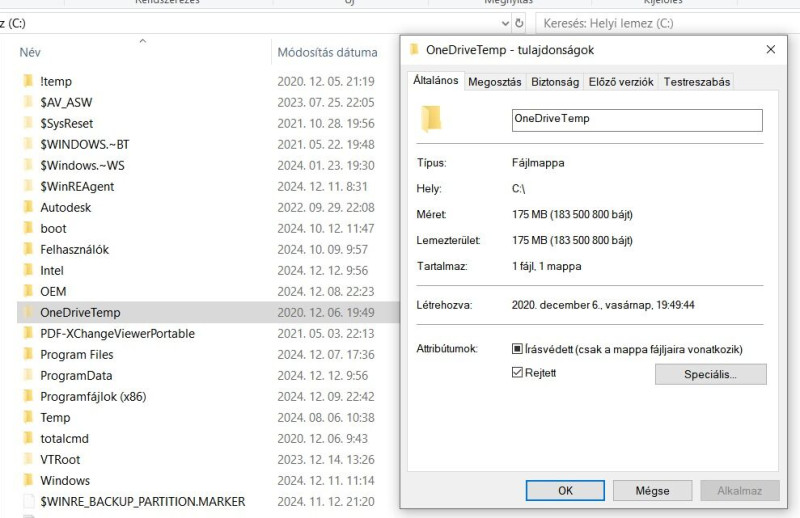Screen dimensions: 800x518
Task: Click the $WINDOWS.~BT folder icon
Action: [x=28, y=144]
